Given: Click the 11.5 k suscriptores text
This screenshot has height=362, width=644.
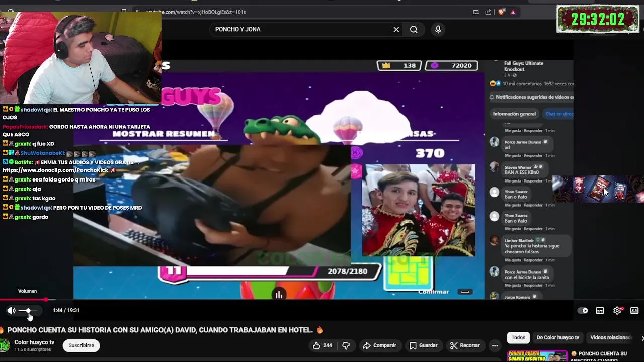Looking at the screenshot, I should tap(33, 350).
